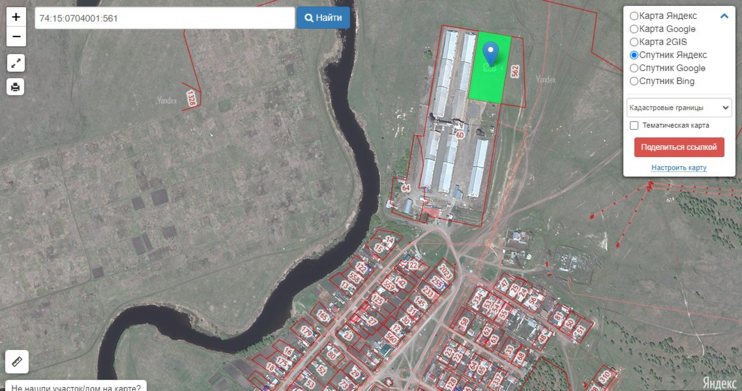Open the 'Не нашли участок' popup tab

tap(76, 386)
